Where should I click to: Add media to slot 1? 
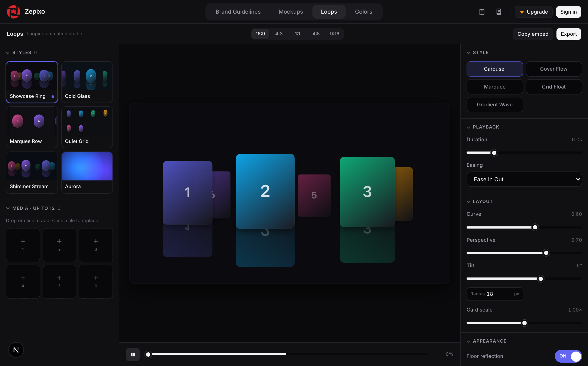point(23,245)
